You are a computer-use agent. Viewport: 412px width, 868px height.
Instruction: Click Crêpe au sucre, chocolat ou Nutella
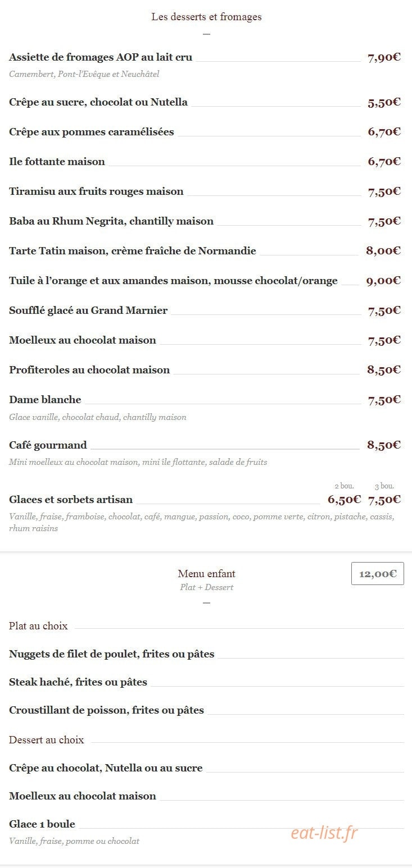[x=98, y=102]
